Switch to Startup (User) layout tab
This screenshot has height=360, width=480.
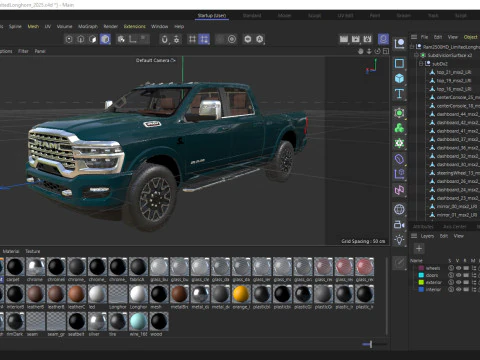(x=212, y=15)
